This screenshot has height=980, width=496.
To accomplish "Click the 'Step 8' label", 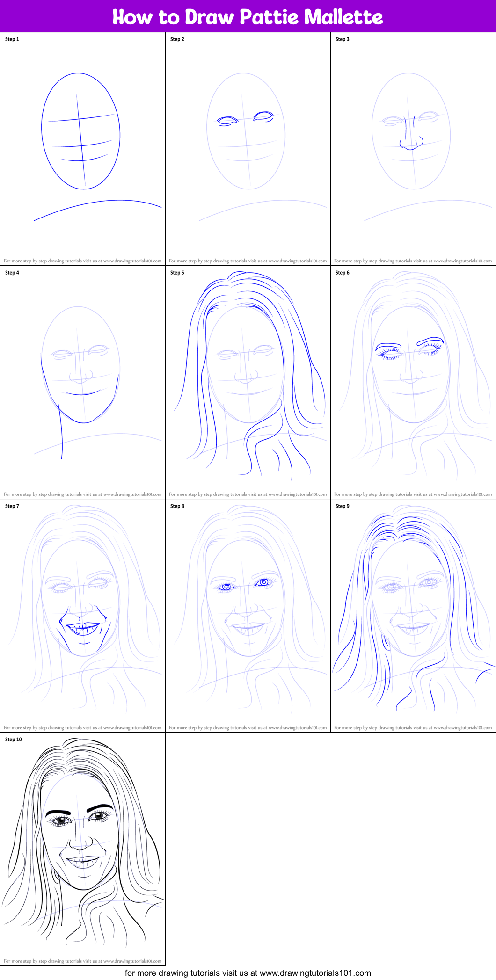I will click(177, 506).
